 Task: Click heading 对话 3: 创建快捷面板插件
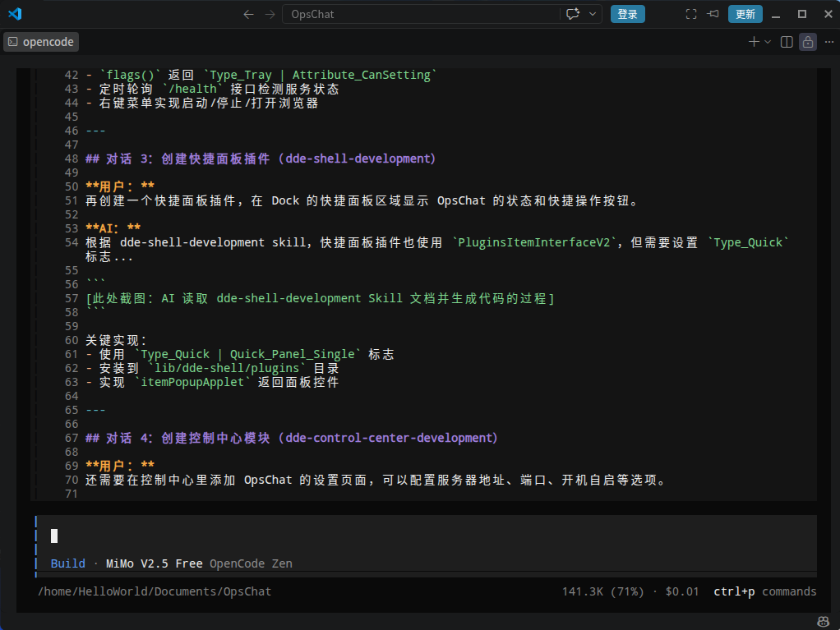(x=261, y=159)
